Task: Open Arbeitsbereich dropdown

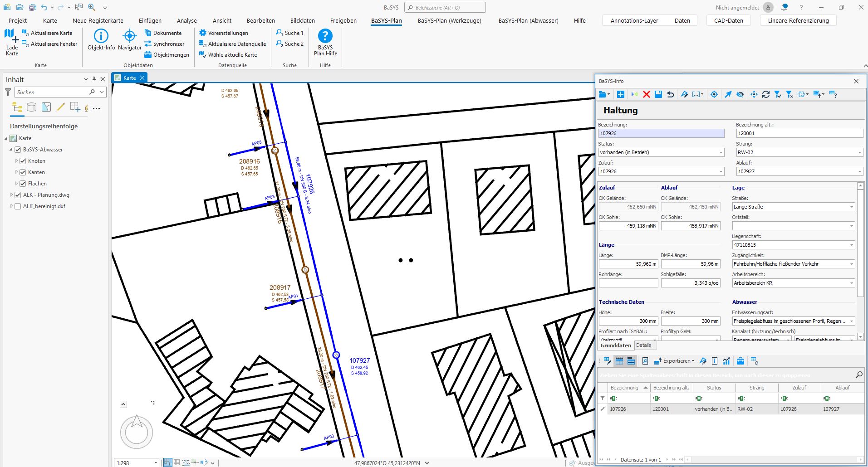Action: 851,283
